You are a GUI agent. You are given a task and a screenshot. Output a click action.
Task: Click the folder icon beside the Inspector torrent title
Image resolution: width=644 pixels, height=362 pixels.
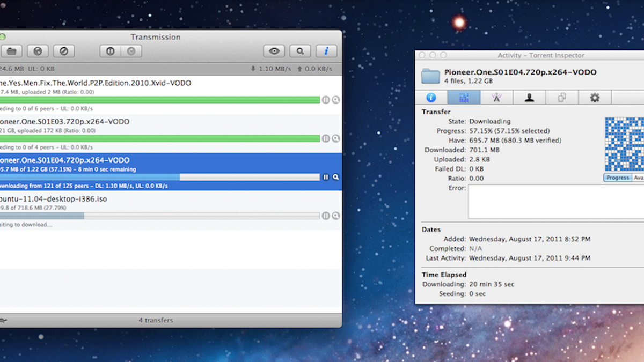(x=430, y=76)
